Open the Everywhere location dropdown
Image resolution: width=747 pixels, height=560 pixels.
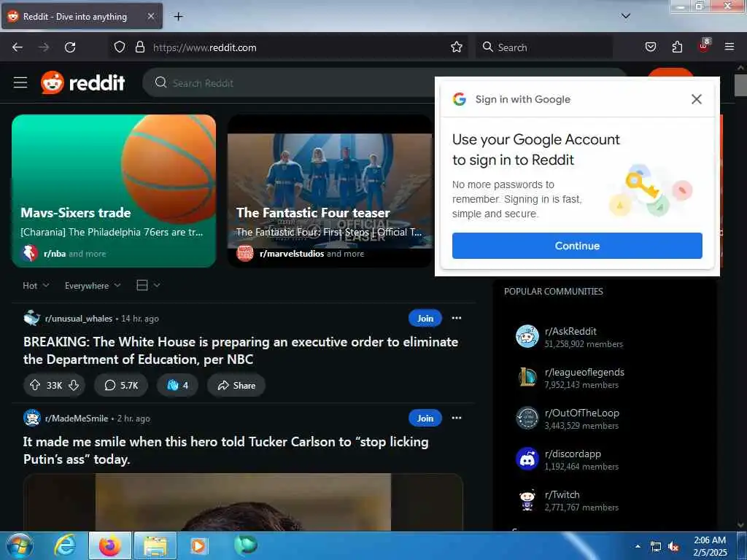tap(93, 286)
